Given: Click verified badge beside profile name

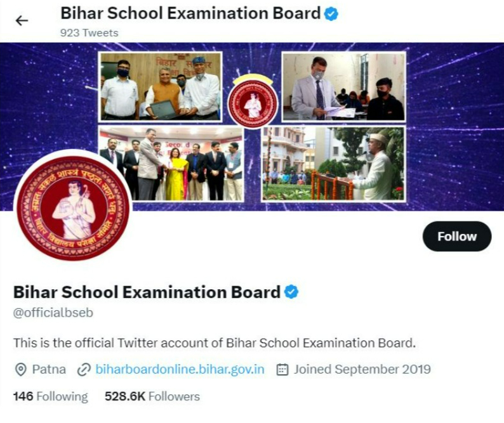Looking at the screenshot, I should (291, 292).
